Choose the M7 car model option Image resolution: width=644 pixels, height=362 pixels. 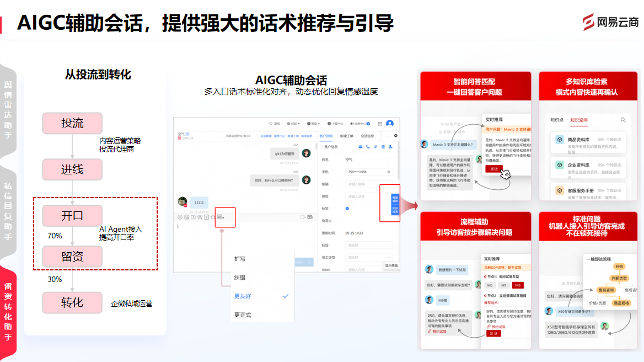coord(503,285)
